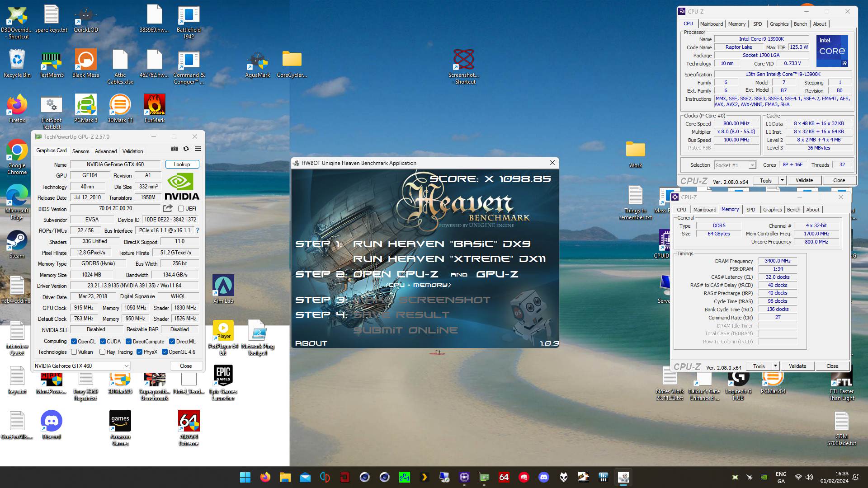The height and width of the screenshot is (488, 868).
Task: Click Validate in CPU-Z Memory window
Action: (797, 366)
